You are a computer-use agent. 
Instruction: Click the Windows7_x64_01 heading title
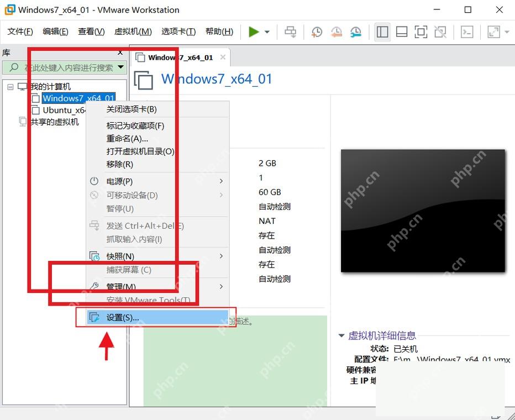(217, 79)
